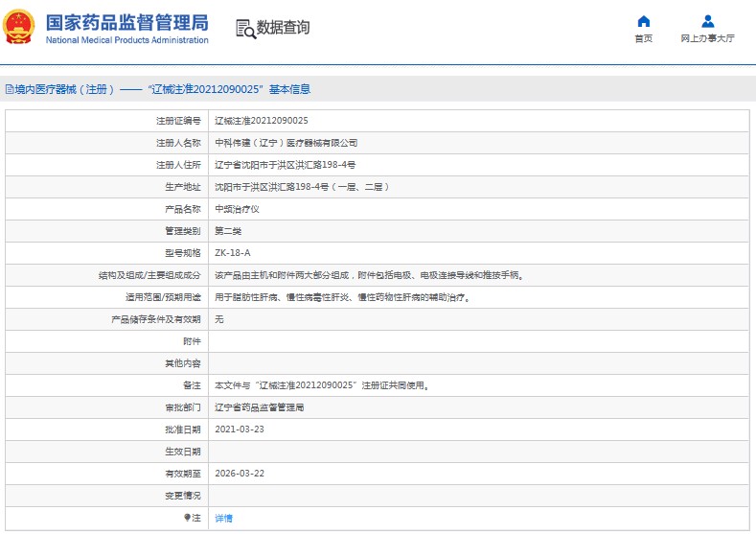Click the 注册人住所 label
The width and height of the screenshot is (756, 534).
point(178,165)
